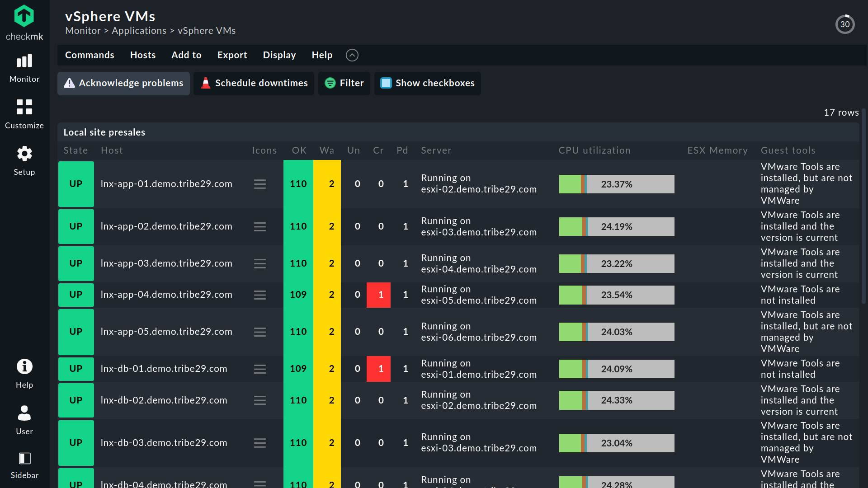This screenshot has height=488, width=868.
Task: Sort by State column header
Action: click(75, 150)
